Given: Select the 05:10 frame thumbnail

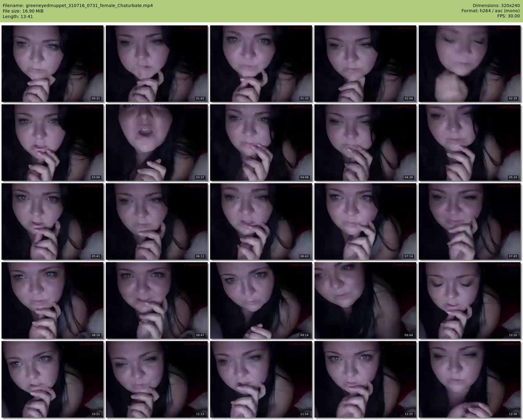Looking at the screenshot, I should point(469,143).
